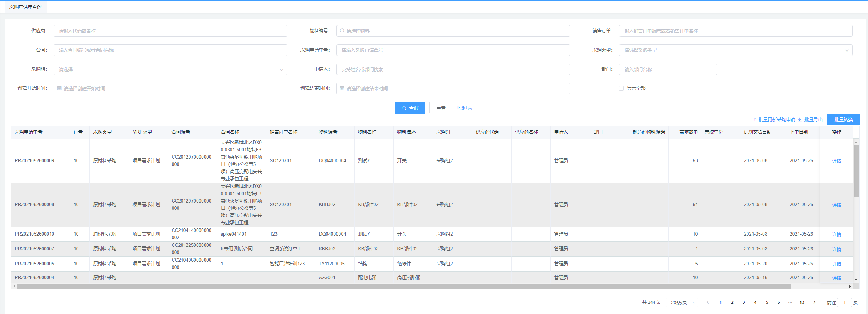The height and width of the screenshot is (314, 868).
Task: Open the 20条/页 page size dropdown
Action: click(x=682, y=302)
